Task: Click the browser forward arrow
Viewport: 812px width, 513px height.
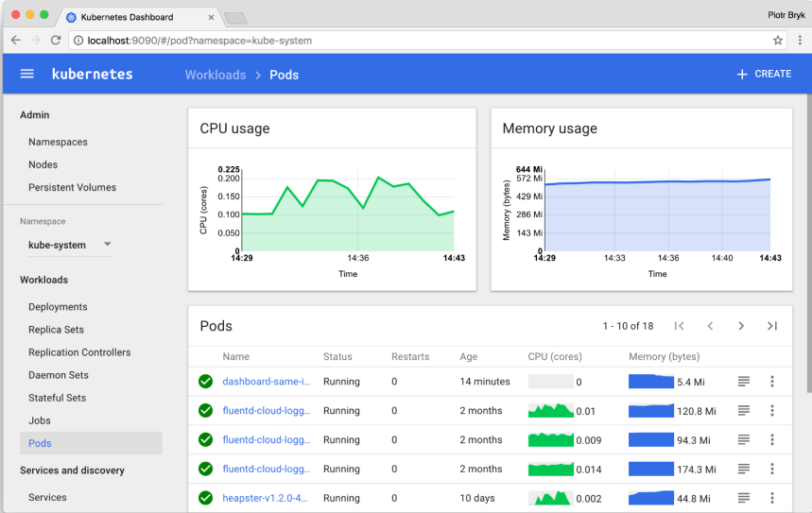Action: click(x=35, y=41)
